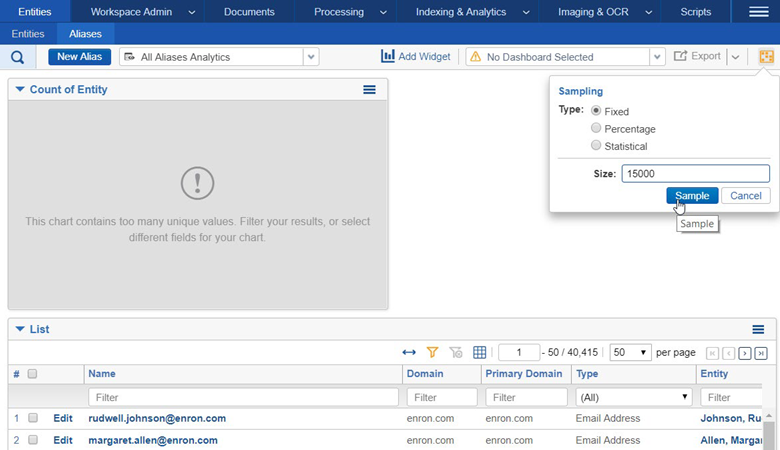Click the Name column filter field
The width and height of the screenshot is (780, 450).
pyautogui.click(x=243, y=397)
